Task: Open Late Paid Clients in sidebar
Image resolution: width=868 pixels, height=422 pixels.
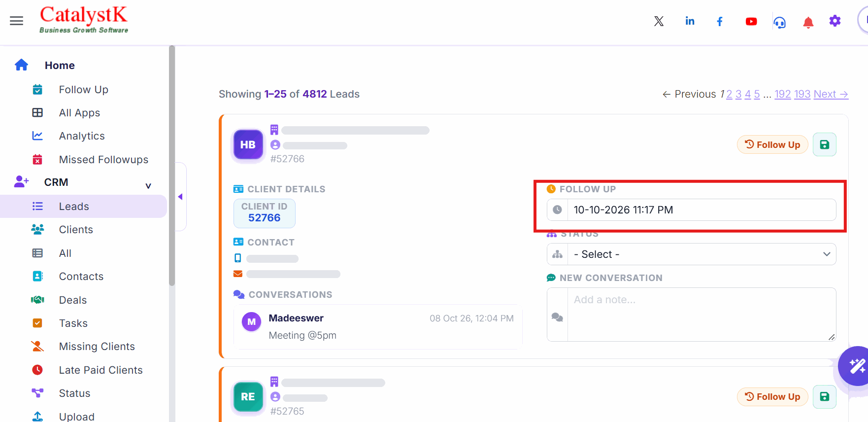Action: coord(100,370)
